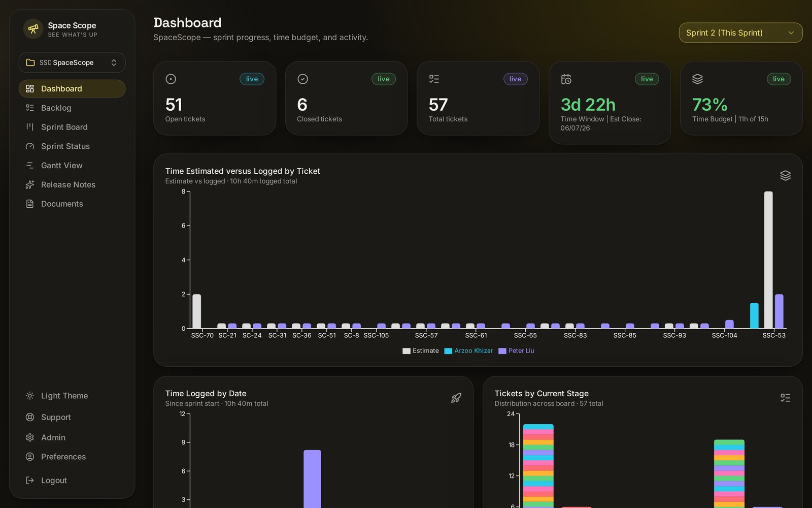Image resolution: width=812 pixels, height=508 pixels.
Task: Click the Sprint Board columns icon
Action: 30,127
